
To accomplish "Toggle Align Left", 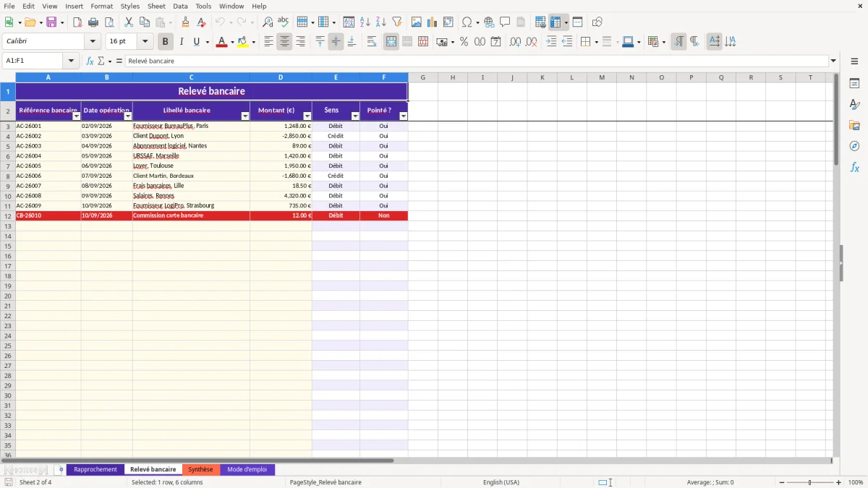I will coord(268,42).
